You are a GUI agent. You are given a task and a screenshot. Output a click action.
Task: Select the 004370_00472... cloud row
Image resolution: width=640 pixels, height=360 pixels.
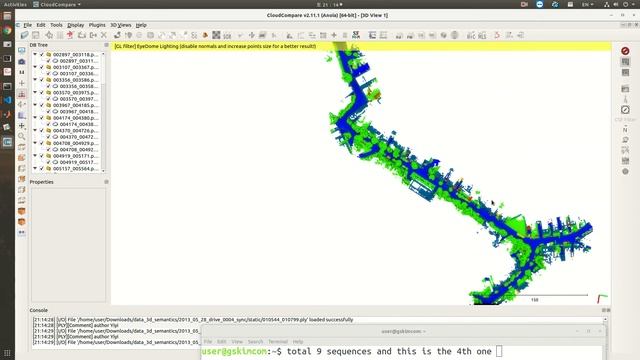pos(76,137)
